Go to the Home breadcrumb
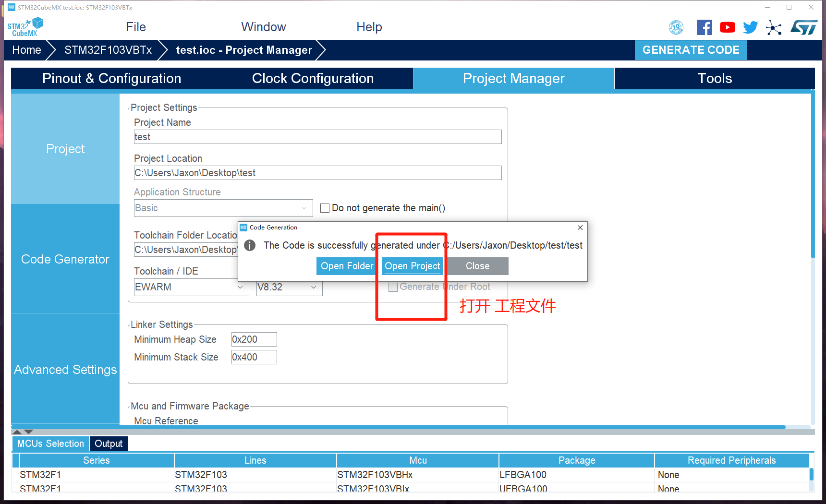Screen dimensions: 826x504 (x=27, y=50)
